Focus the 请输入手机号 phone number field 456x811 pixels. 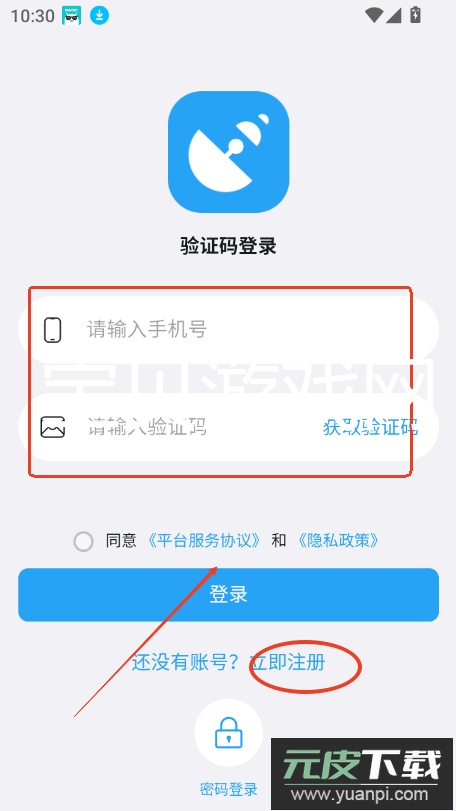[x=228, y=329]
